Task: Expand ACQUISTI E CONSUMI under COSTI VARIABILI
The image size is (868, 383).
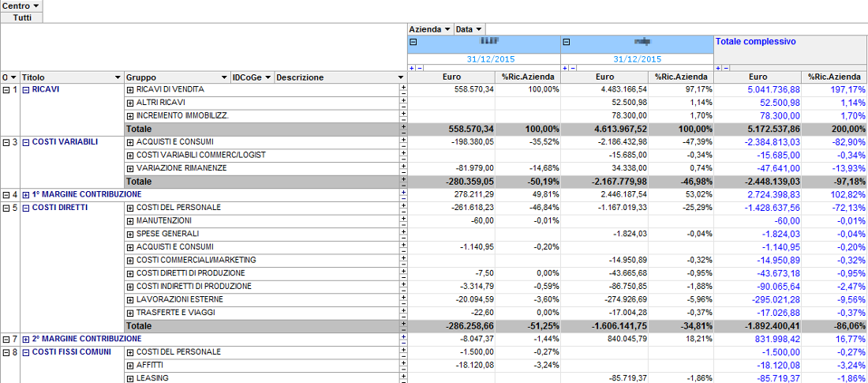Action: (131, 142)
